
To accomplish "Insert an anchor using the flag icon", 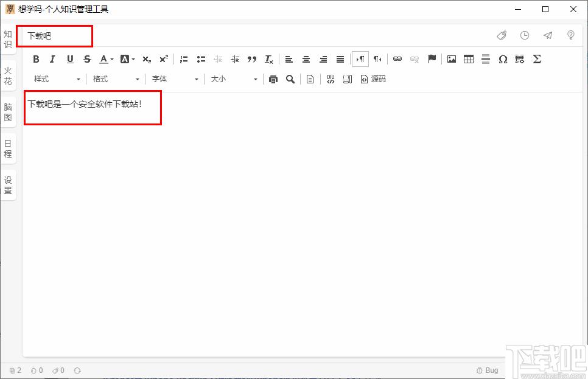I will click(432, 59).
